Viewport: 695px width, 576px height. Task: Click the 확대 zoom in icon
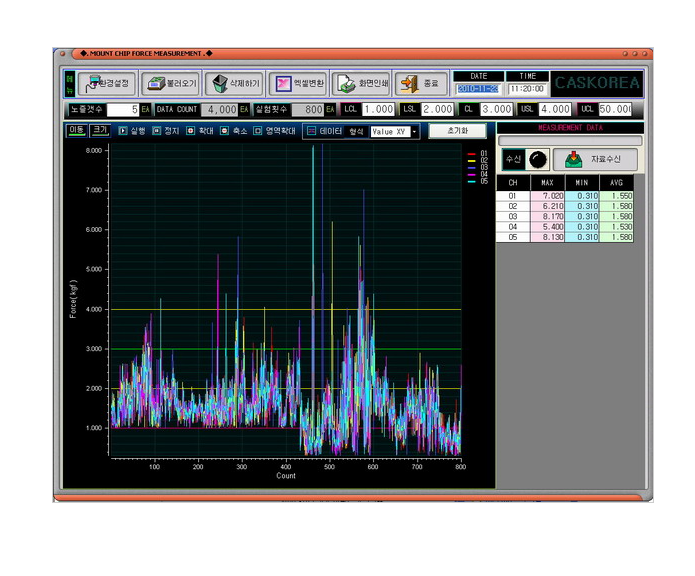191,131
